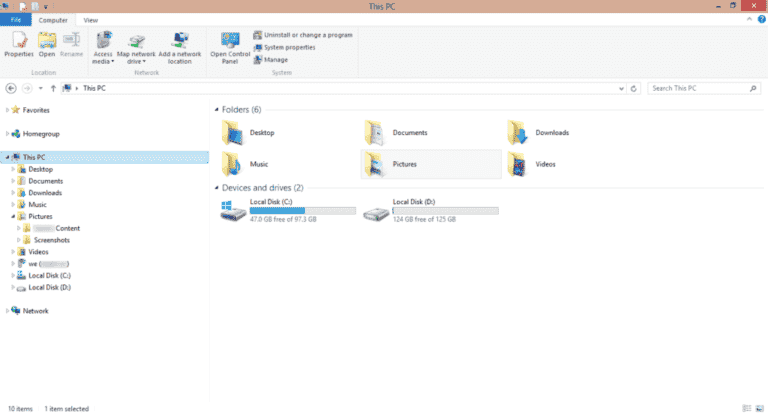Viewport: 768px width, 414px height.
Task: Select the Downloads folder icon
Action: pos(518,132)
